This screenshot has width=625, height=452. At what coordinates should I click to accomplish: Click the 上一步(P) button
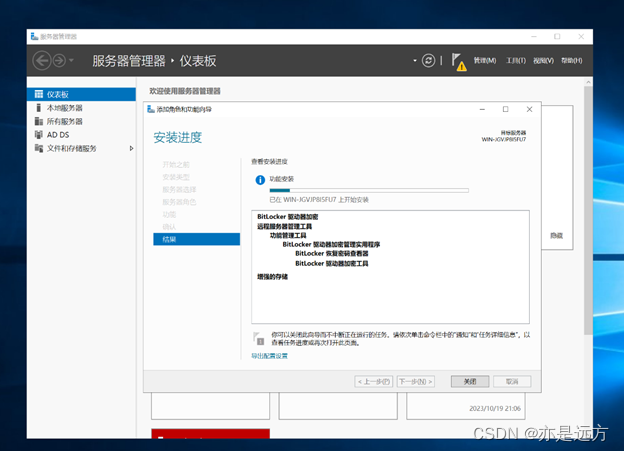point(374,381)
